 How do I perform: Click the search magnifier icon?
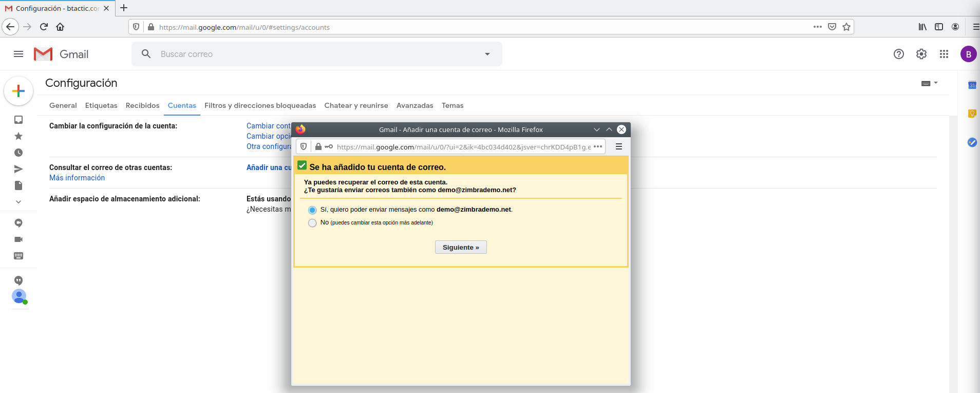pos(146,54)
